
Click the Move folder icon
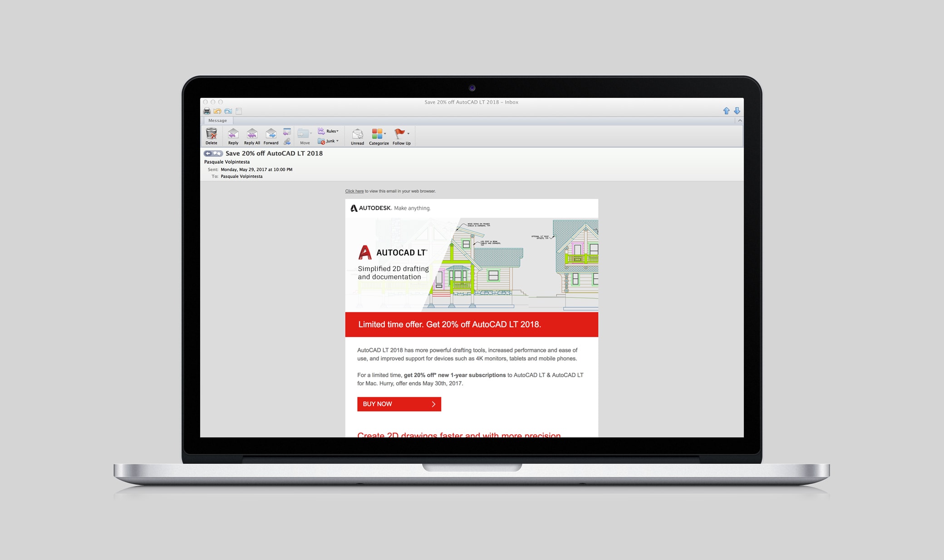pos(303,134)
